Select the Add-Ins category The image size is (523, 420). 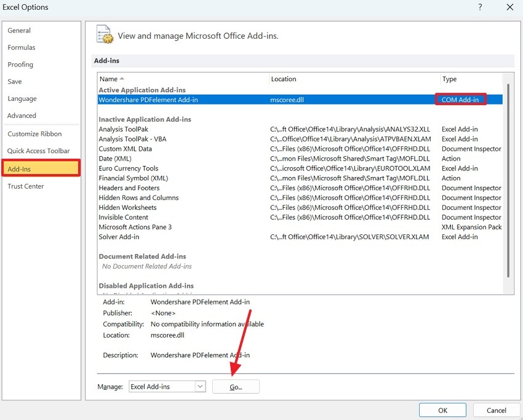pos(41,168)
